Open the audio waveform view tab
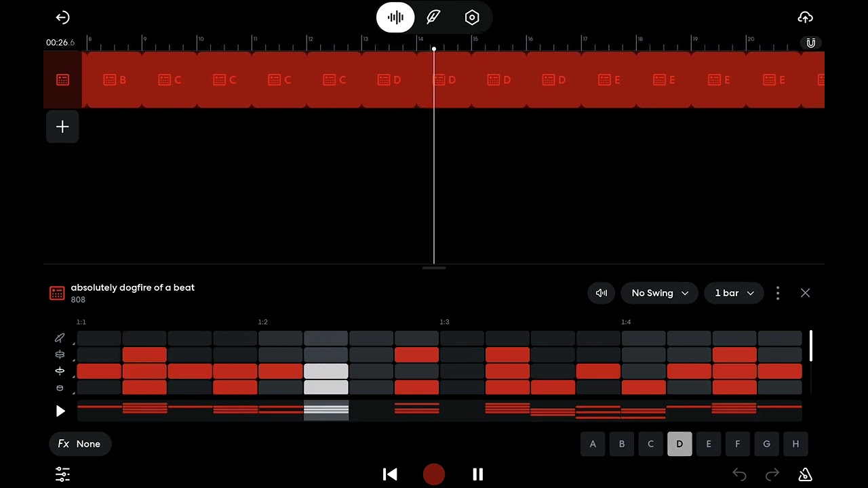868x488 pixels. 395,18
